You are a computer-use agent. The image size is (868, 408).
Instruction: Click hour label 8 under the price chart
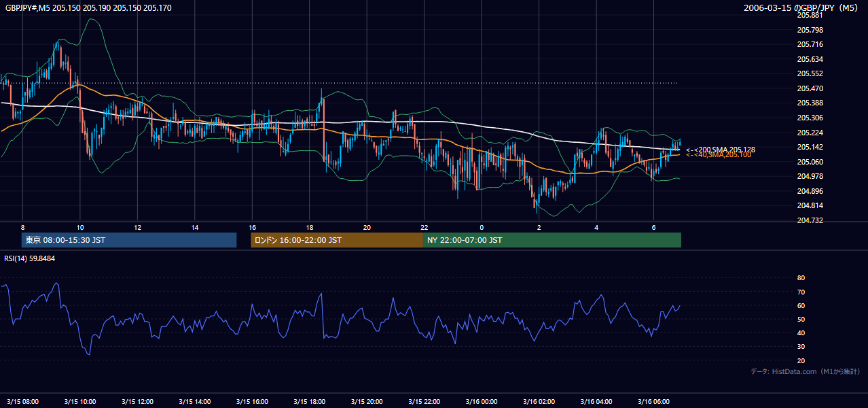click(22, 227)
